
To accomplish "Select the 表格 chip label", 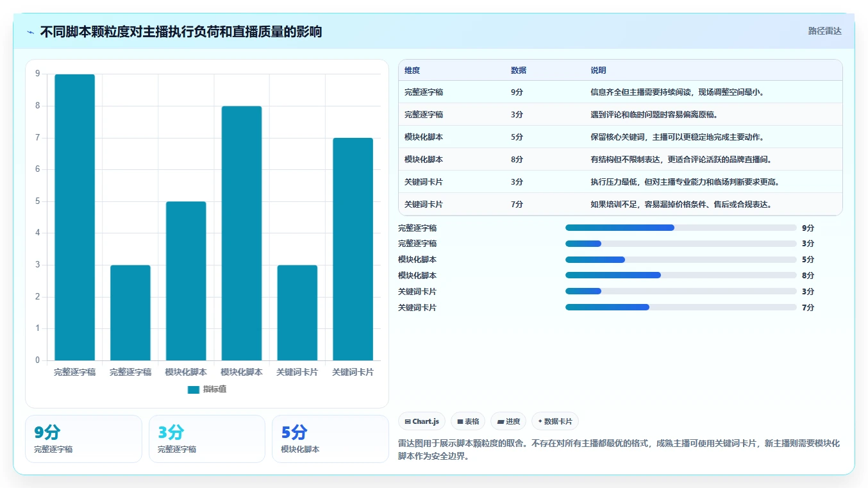I will 472,421.
